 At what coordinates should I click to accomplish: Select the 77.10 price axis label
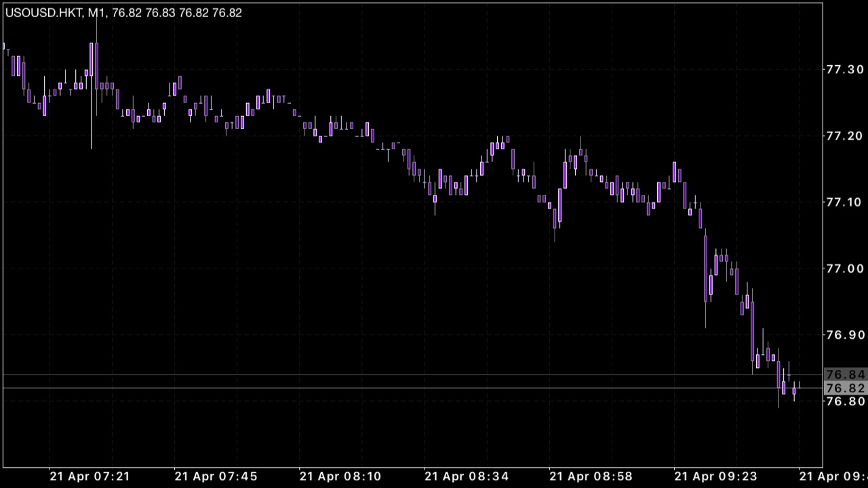point(845,202)
